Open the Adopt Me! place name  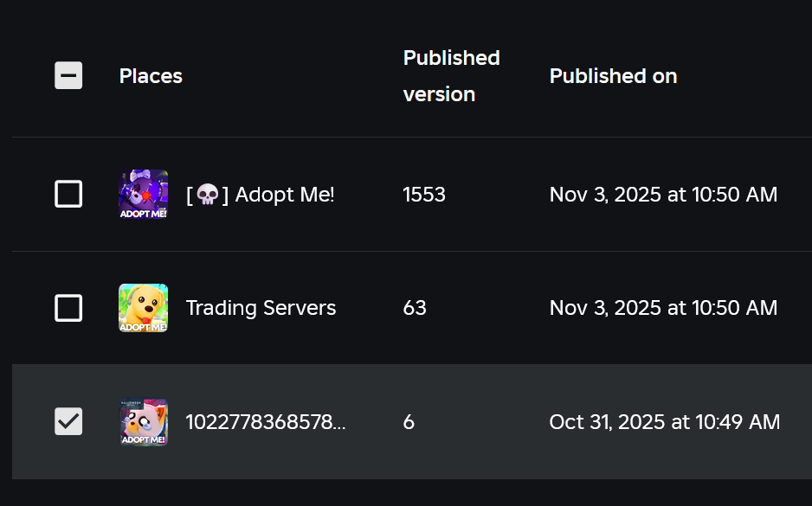260,195
